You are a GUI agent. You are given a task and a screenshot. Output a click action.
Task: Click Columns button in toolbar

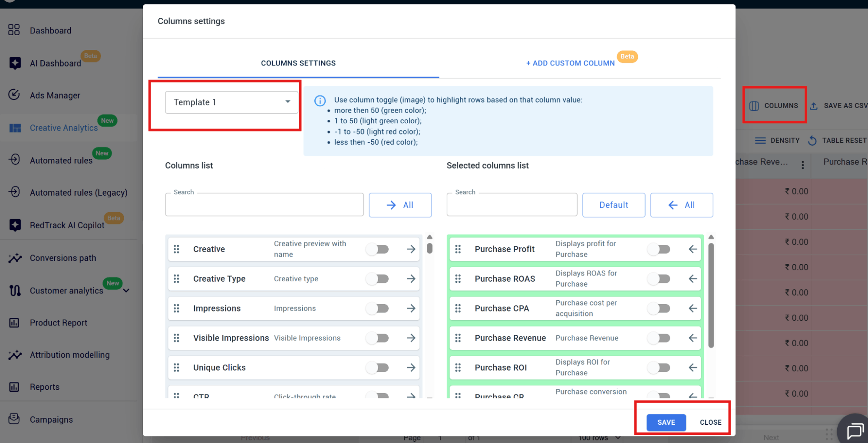tap(774, 105)
